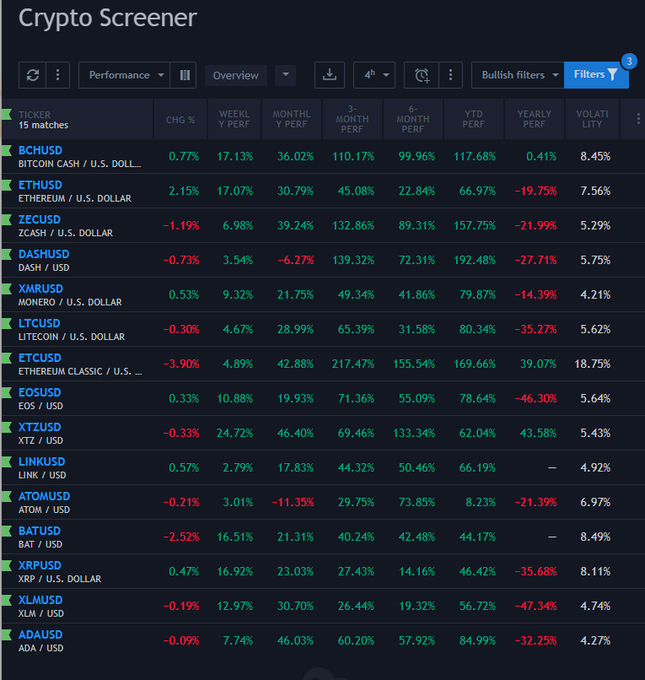Click the header flag filter icon
Screen dimensions: 645x680
pyautogui.click(x=7, y=115)
